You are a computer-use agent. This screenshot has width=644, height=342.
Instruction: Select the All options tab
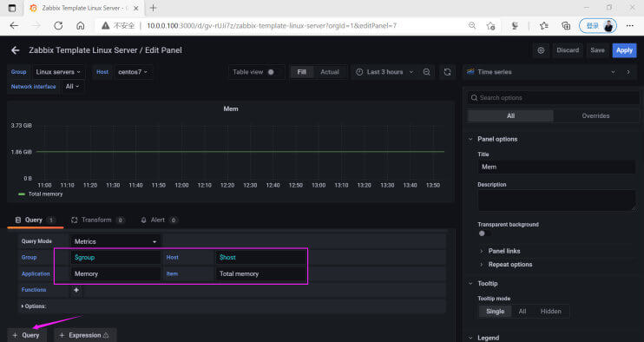coord(510,115)
